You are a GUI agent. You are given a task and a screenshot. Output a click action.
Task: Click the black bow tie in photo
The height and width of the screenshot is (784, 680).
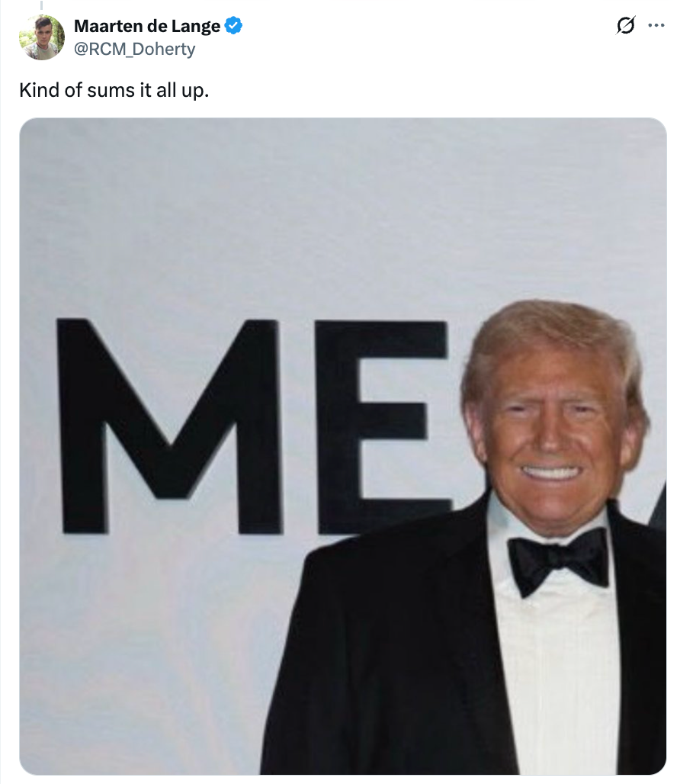(x=558, y=561)
